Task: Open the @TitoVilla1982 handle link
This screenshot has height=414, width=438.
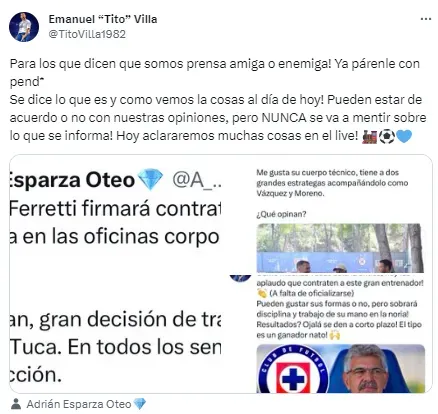Action: (x=87, y=34)
